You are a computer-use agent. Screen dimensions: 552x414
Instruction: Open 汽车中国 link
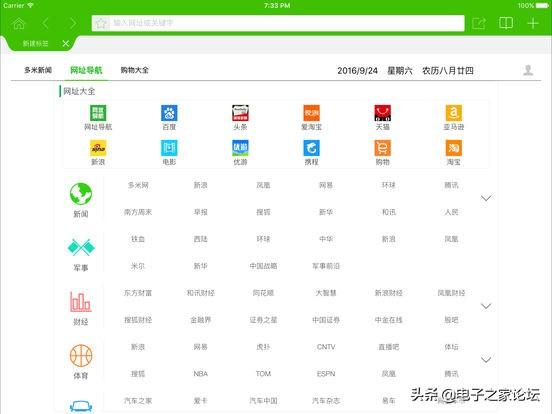point(263,401)
